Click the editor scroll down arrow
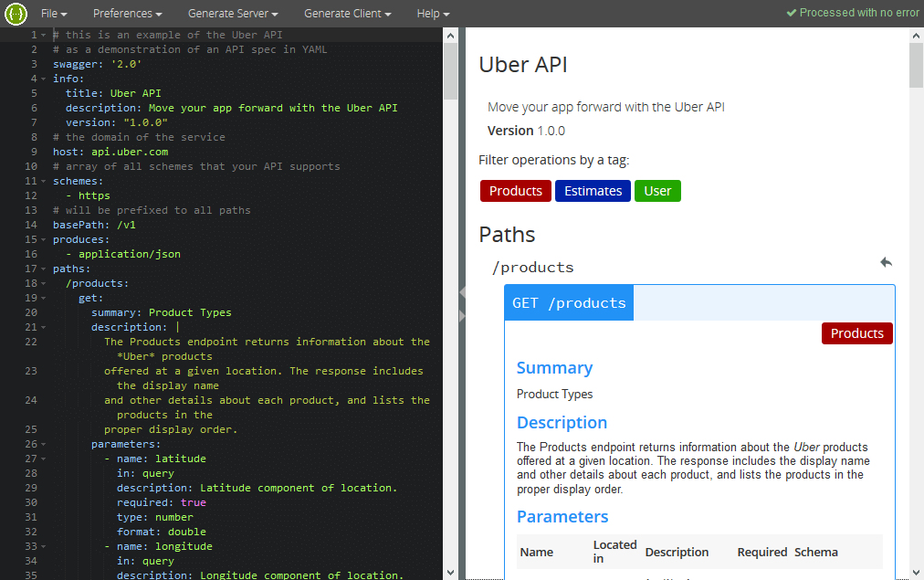Screen dimensions: 924x580 coord(450,572)
